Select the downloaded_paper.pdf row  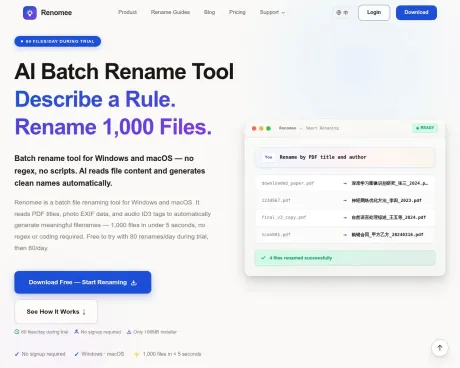coord(345,183)
